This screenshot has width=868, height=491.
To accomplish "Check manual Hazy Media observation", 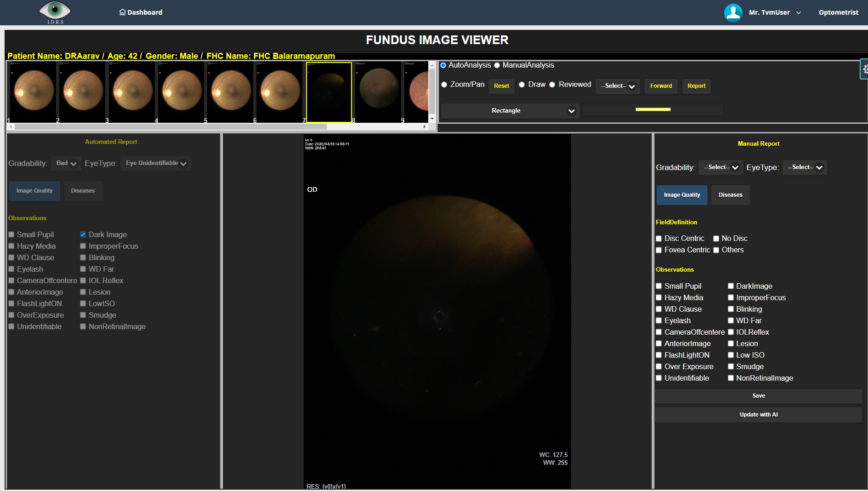I will (x=659, y=297).
